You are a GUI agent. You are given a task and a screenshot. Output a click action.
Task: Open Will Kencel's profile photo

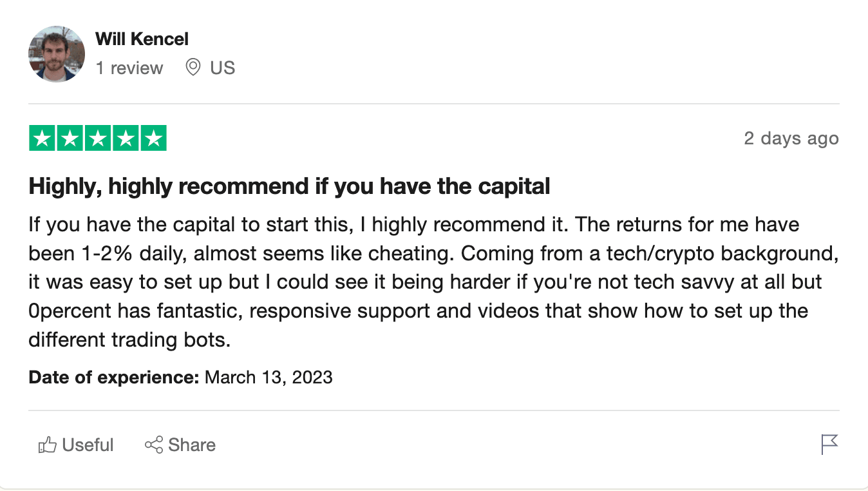coord(57,54)
